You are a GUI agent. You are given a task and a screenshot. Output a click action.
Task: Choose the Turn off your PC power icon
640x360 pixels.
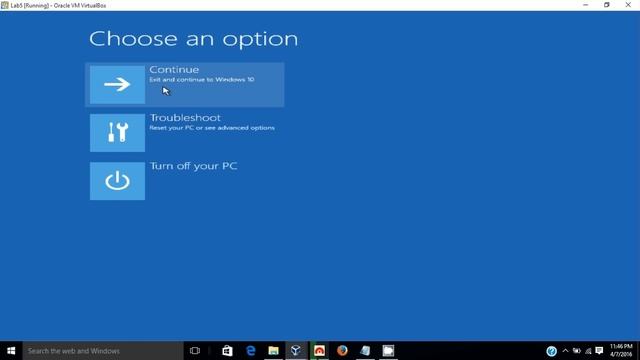tap(117, 181)
